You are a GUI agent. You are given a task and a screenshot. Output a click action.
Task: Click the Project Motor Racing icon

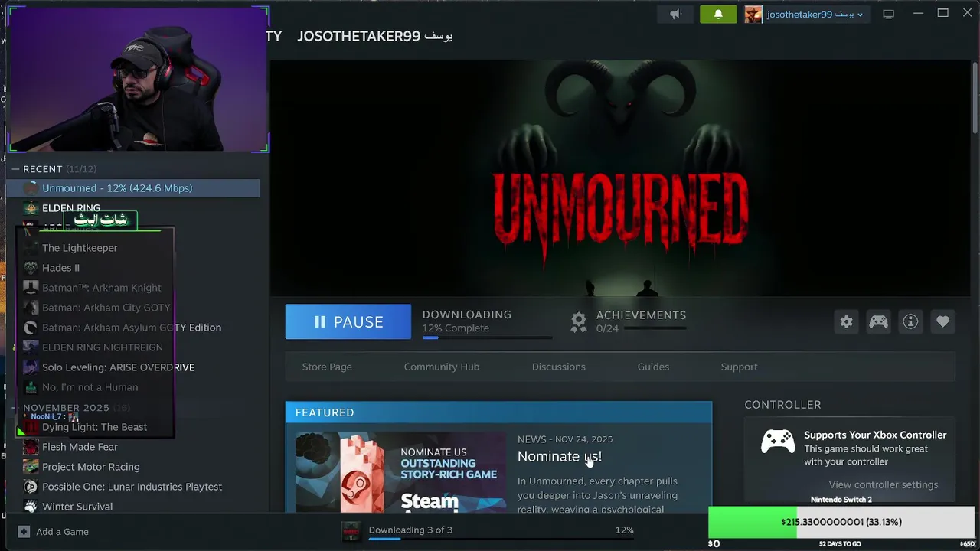tap(31, 467)
